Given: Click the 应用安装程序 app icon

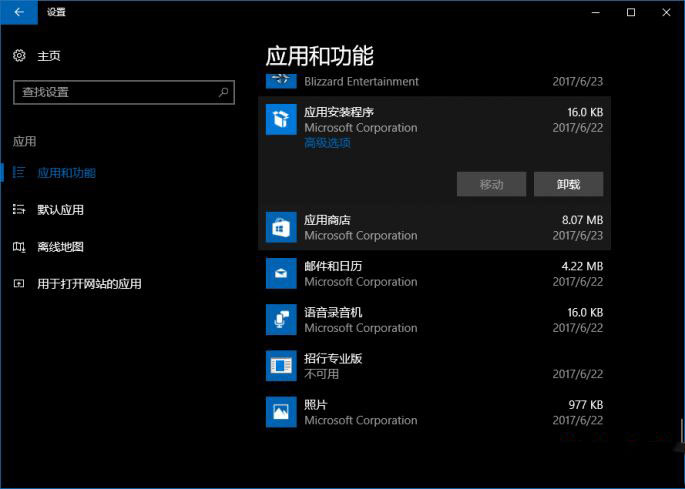Looking at the screenshot, I should (281, 119).
